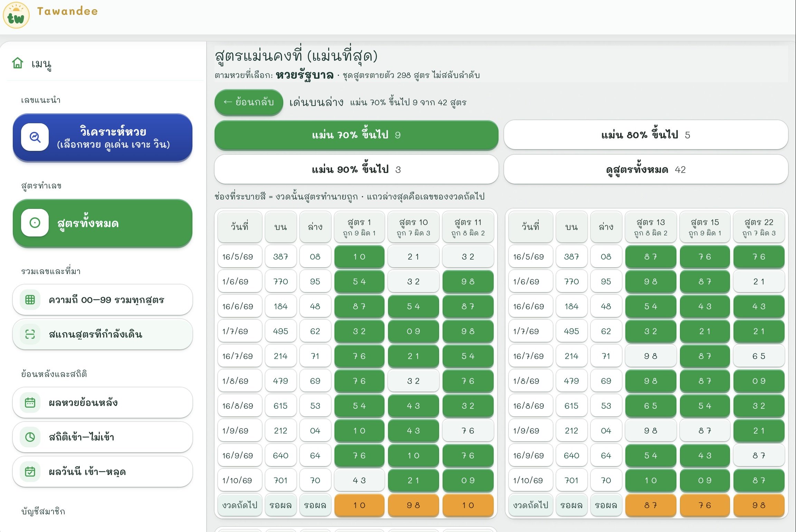The width and height of the screenshot is (796, 532).
Task: Click orange next-draw cell 98 under สูตร 10
Action: pyautogui.click(x=413, y=505)
